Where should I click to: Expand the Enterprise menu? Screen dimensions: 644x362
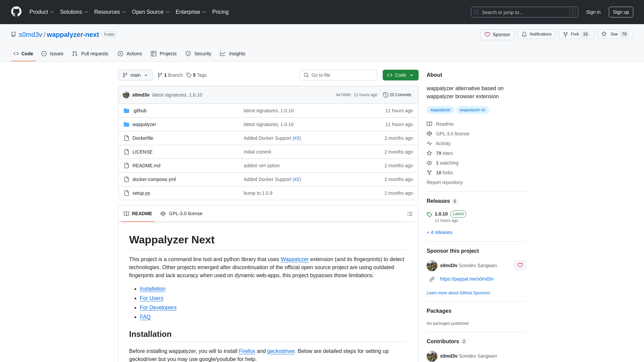point(191,12)
